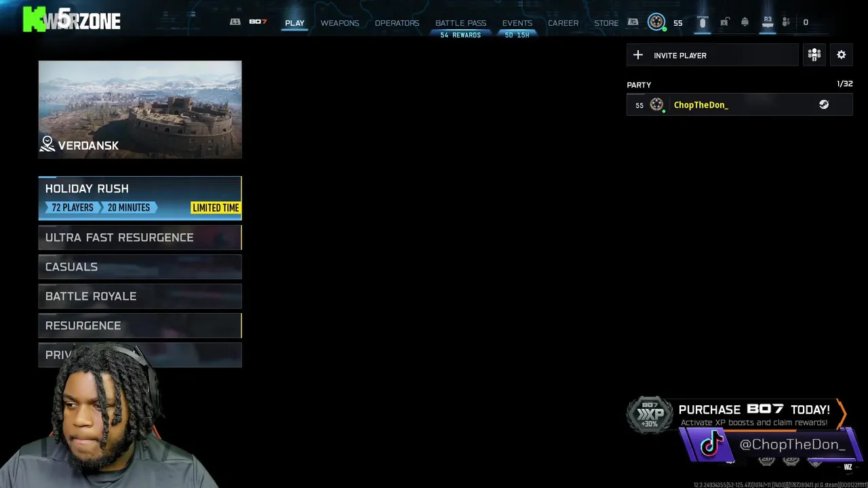Click the R1 next tab button icon
Screen dimensions: 868x488
[x=633, y=22]
